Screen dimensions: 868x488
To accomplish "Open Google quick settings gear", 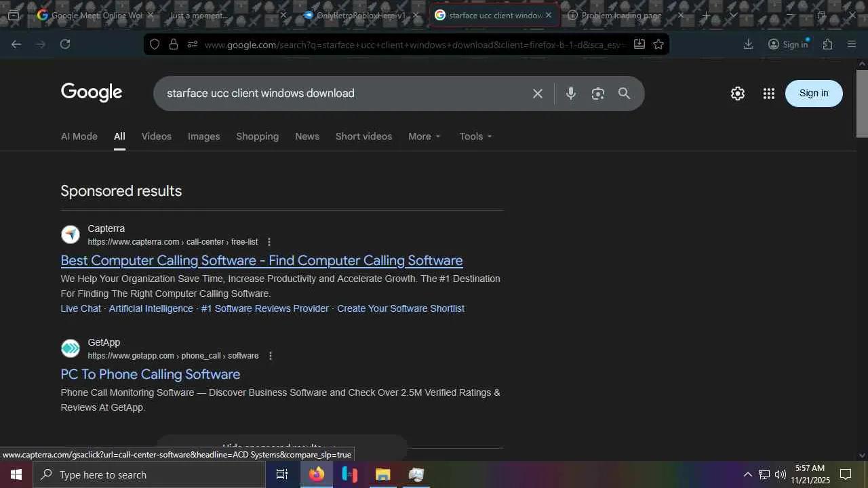I will click(x=738, y=94).
